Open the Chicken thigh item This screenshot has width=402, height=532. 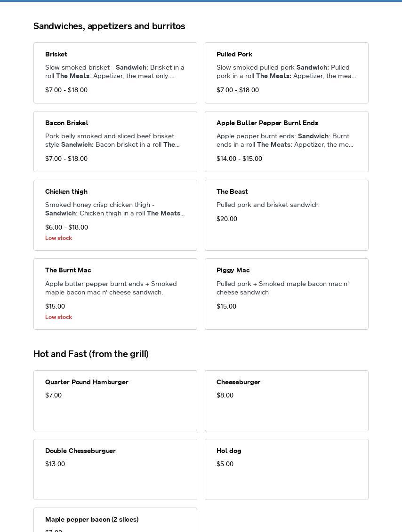pos(115,215)
